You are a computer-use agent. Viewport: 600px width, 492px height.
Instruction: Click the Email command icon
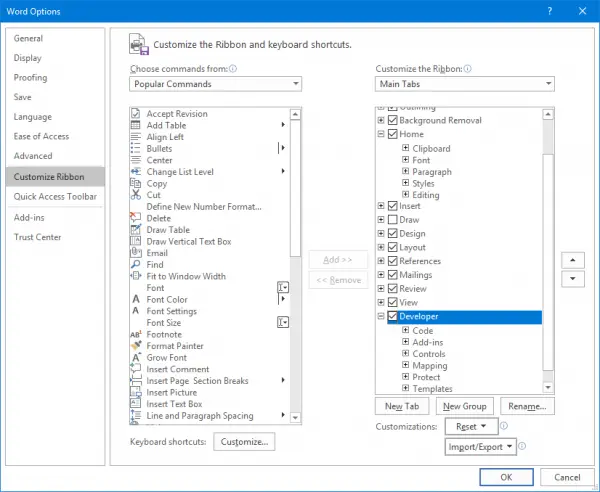pyautogui.click(x=135, y=253)
